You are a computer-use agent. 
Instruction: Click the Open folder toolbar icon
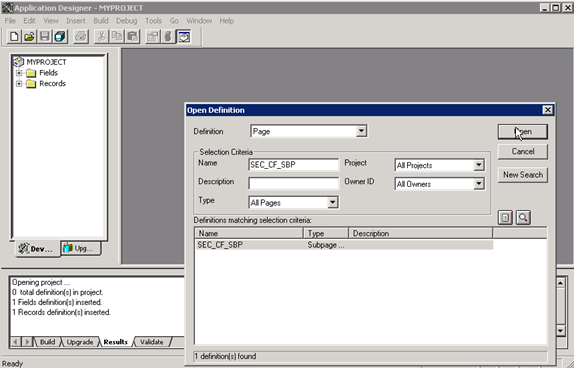[x=30, y=37]
